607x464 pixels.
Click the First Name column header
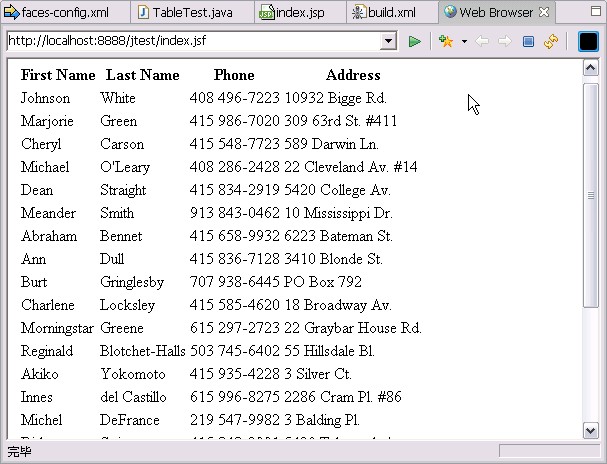[58, 75]
